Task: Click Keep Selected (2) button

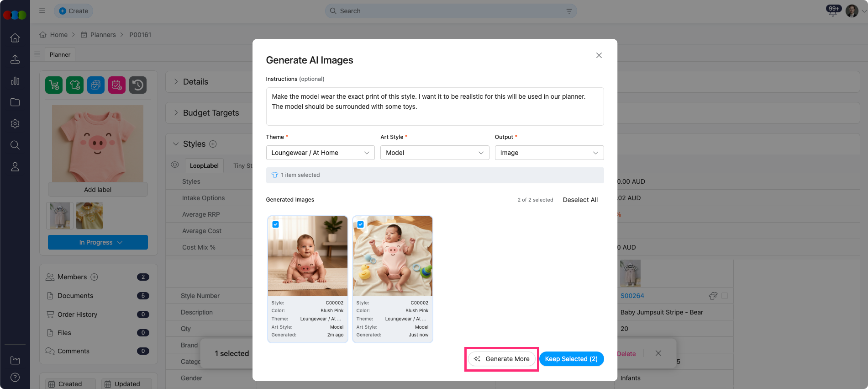Action: 571,359
